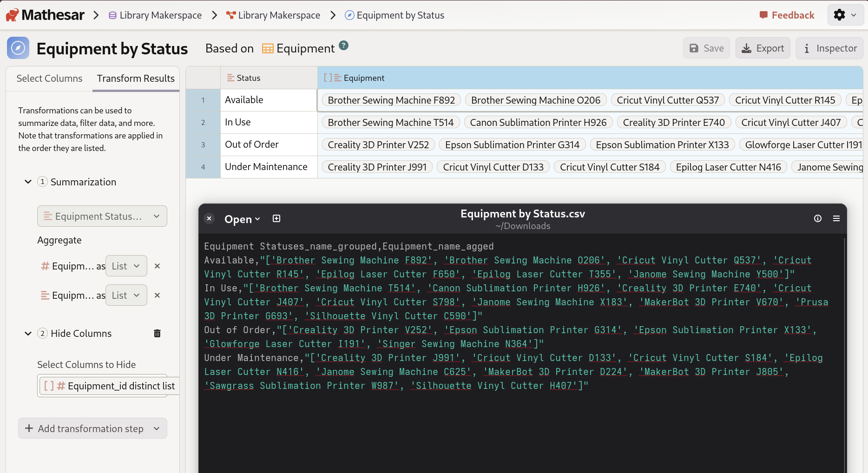Switch to the Transform Results tab

(135, 78)
